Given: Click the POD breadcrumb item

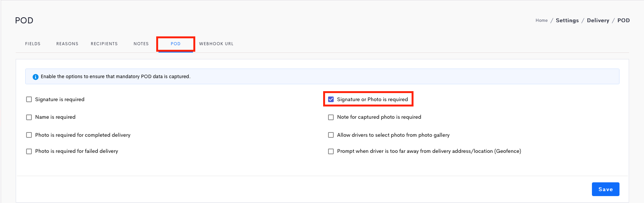Looking at the screenshot, I should coord(624,20).
